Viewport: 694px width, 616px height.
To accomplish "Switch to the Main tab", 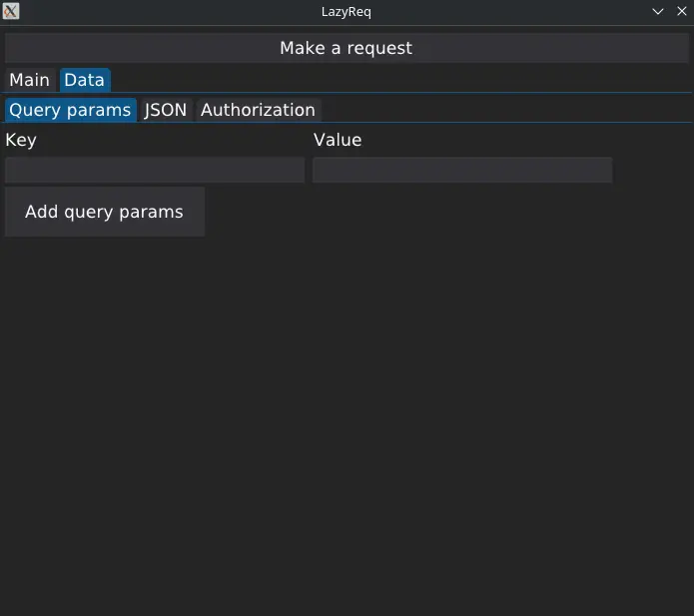I will click(x=30, y=80).
